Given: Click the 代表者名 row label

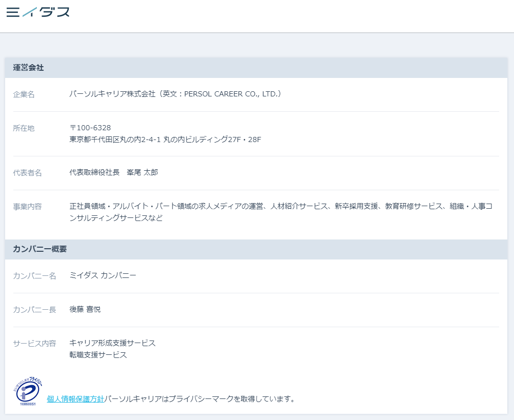Looking at the screenshot, I should [x=27, y=173].
